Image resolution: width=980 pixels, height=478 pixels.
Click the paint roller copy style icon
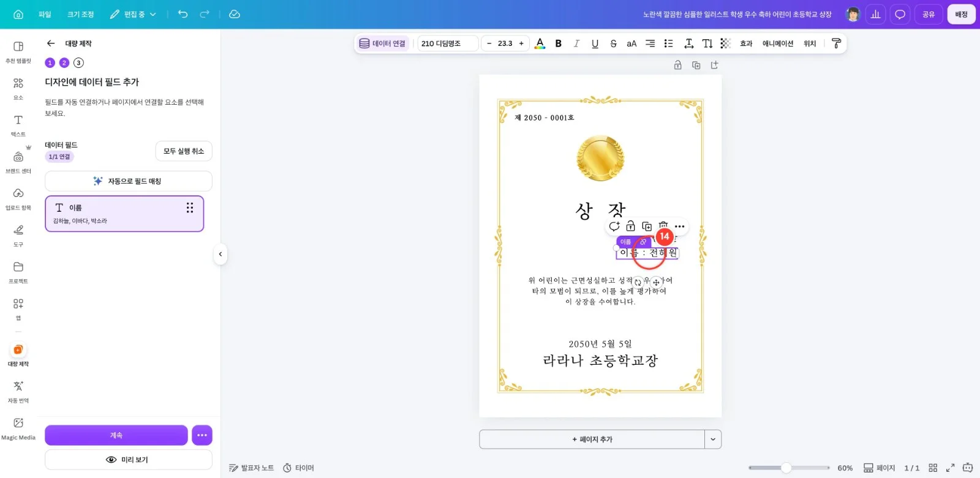coord(836,43)
